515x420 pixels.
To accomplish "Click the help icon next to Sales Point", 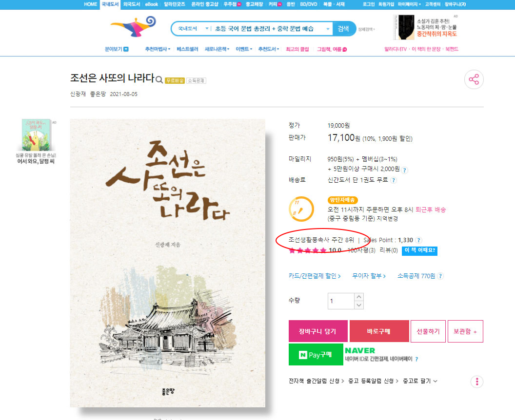I will [419, 240].
